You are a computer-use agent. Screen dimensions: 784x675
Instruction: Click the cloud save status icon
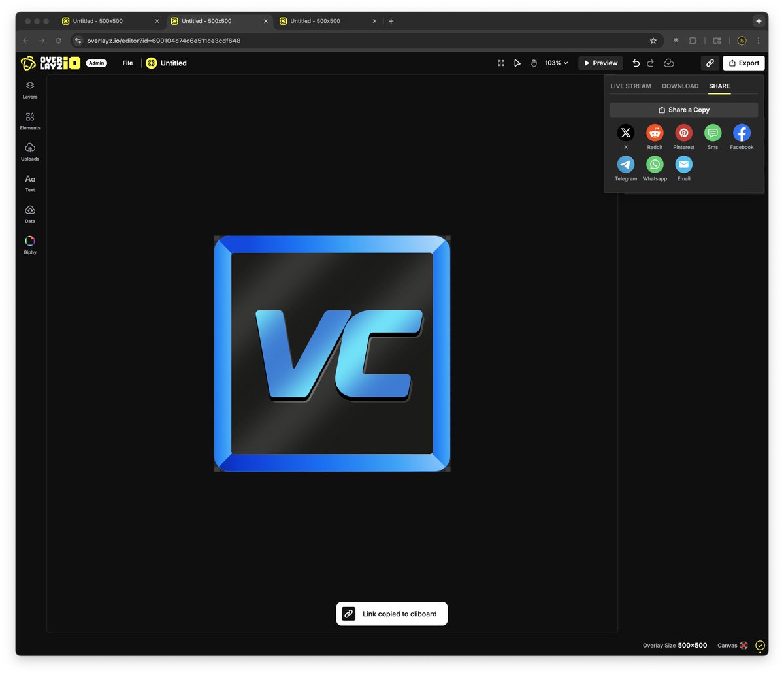tap(669, 63)
